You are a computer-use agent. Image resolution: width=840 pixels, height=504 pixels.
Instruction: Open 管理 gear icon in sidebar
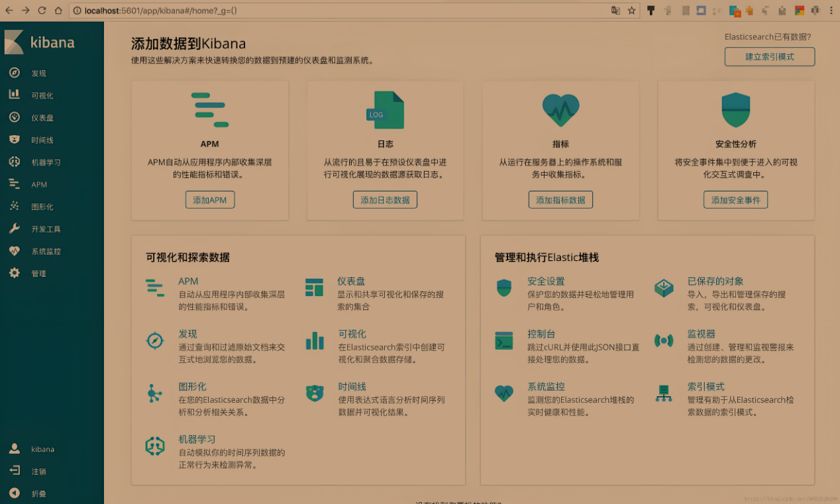[14, 273]
